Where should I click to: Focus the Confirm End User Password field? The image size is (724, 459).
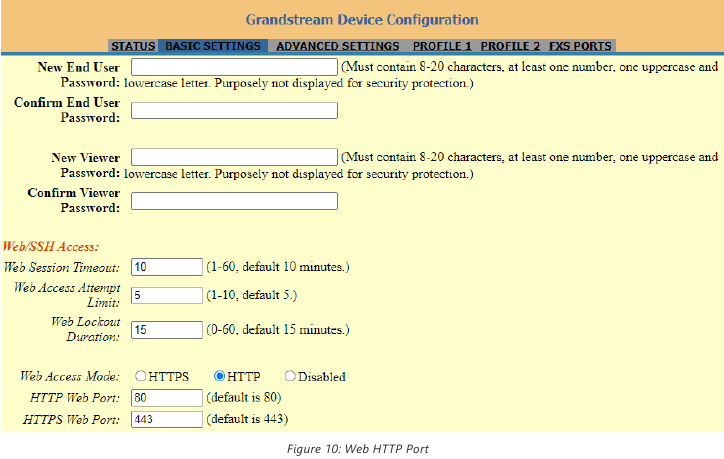pos(234,111)
